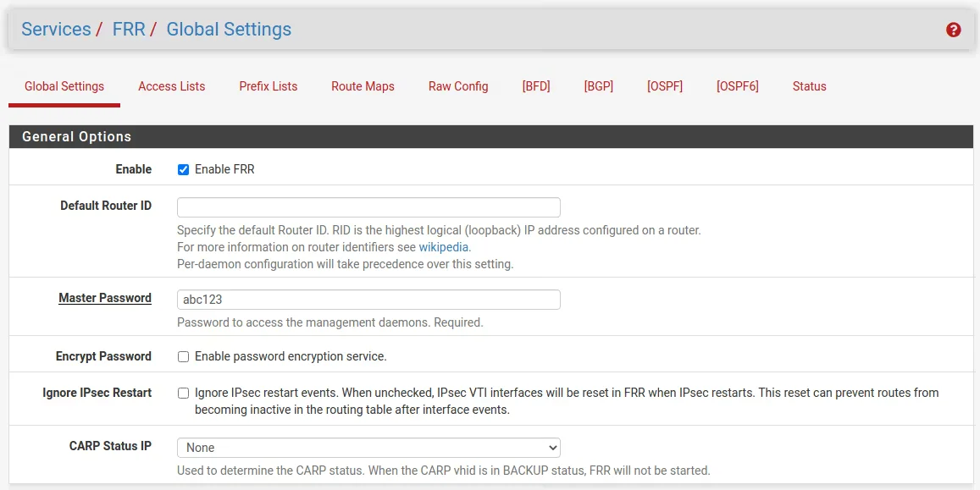The width and height of the screenshot is (980, 490).
Task: Focus the Master Password input field
Action: pyautogui.click(x=368, y=300)
